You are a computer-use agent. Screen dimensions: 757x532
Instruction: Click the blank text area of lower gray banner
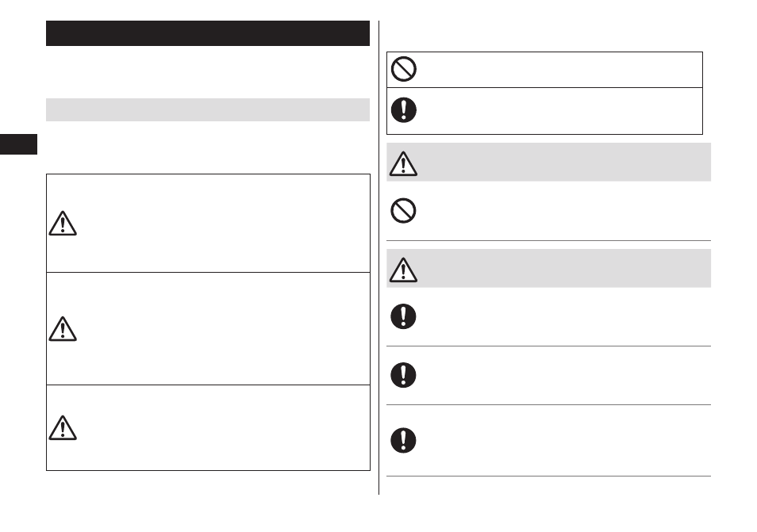point(564,268)
